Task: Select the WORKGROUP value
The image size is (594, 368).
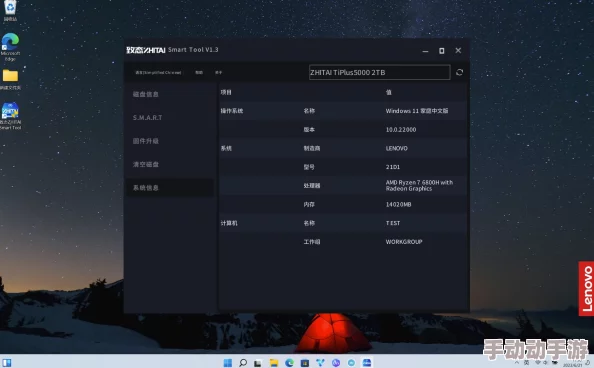Action: pyautogui.click(x=404, y=241)
